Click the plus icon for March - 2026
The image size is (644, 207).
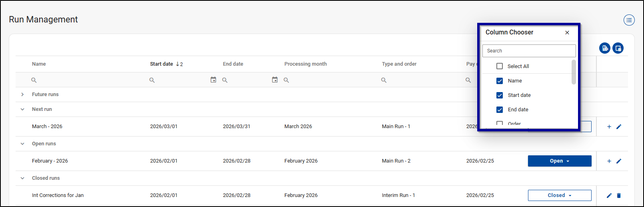(x=609, y=127)
